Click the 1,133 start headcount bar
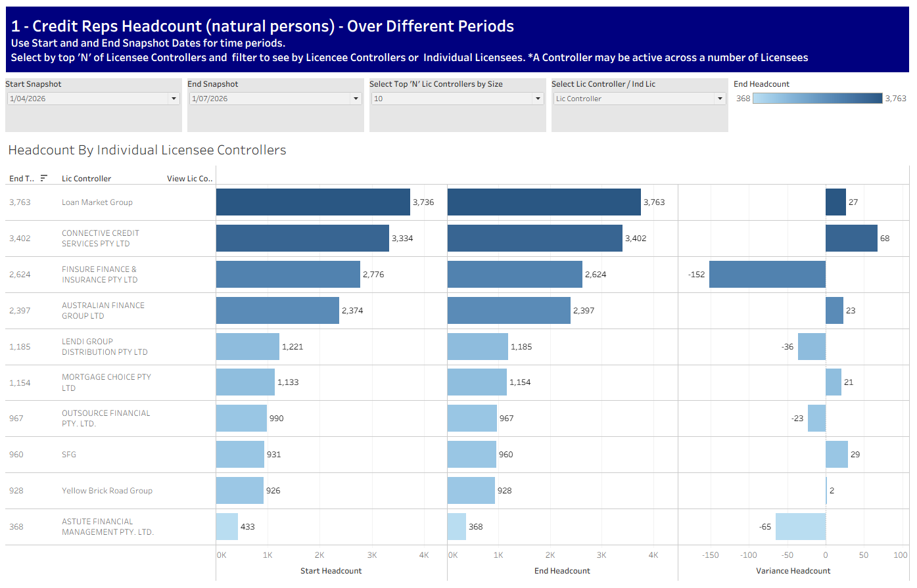 pos(245,382)
